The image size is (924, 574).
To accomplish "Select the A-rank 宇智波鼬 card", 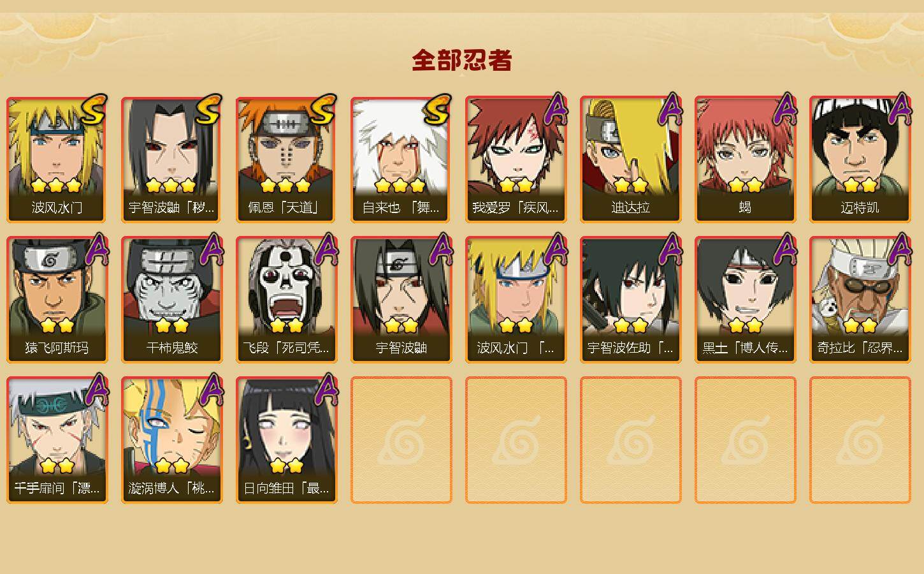I will (x=401, y=300).
